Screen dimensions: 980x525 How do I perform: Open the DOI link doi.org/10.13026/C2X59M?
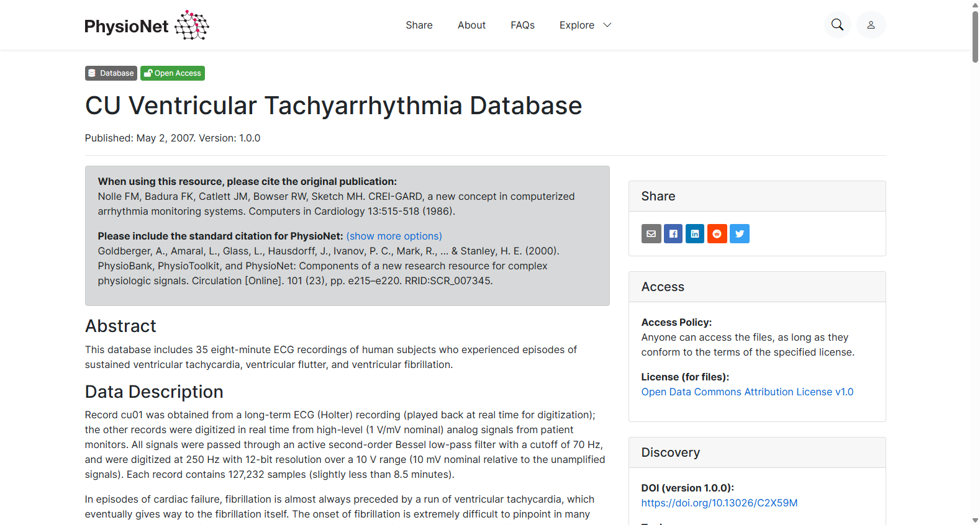pyautogui.click(x=719, y=503)
